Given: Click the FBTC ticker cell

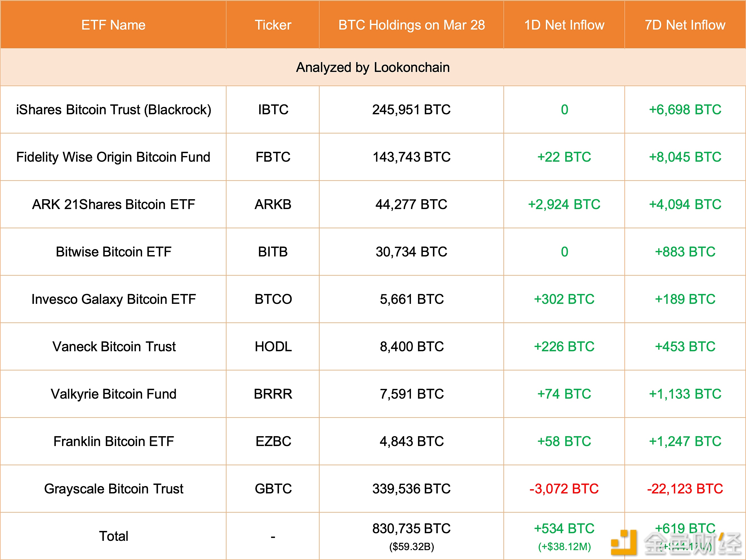Looking at the screenshot, I should [273, 157].
